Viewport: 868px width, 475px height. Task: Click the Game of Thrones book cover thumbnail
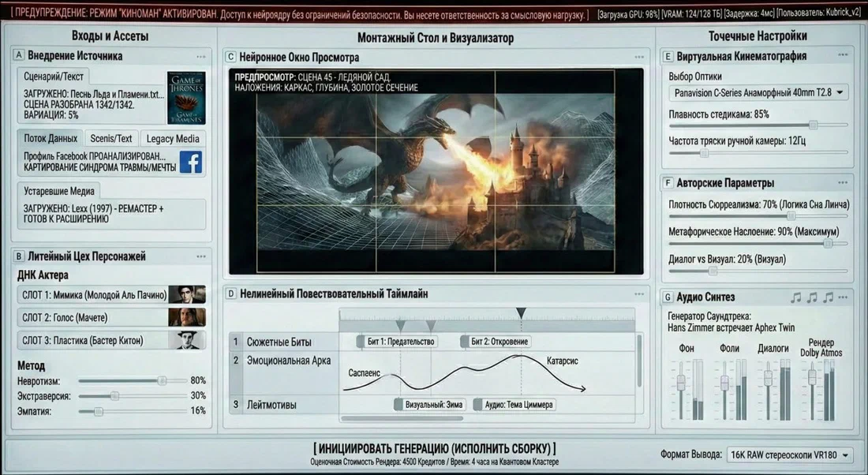186,98
